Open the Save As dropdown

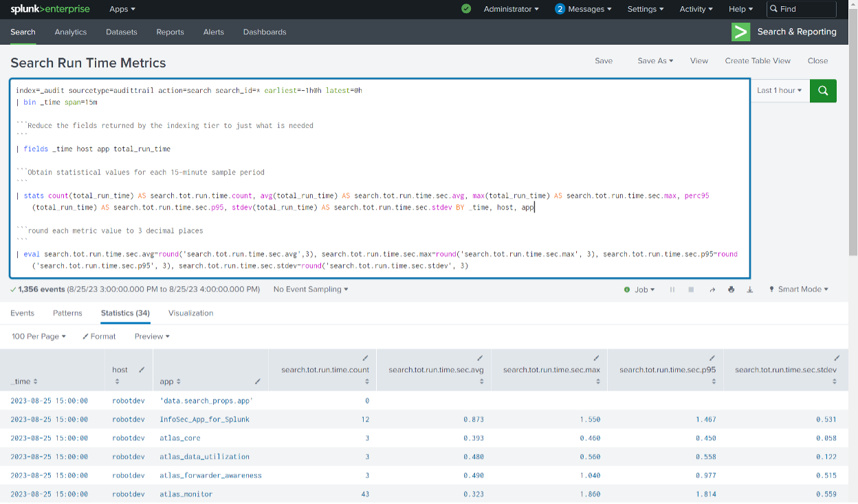point(655,61)
